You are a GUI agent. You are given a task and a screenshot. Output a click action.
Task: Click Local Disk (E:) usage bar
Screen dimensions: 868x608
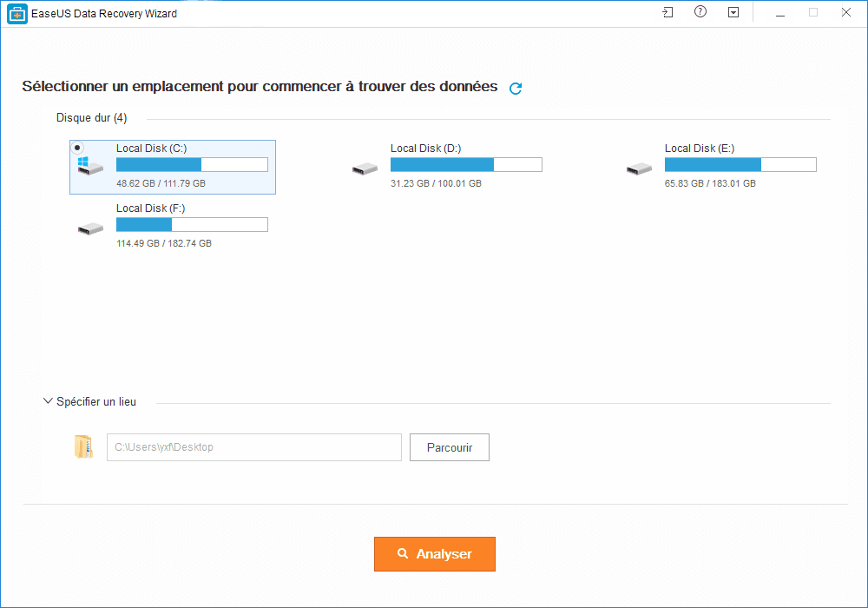point(740,164)
